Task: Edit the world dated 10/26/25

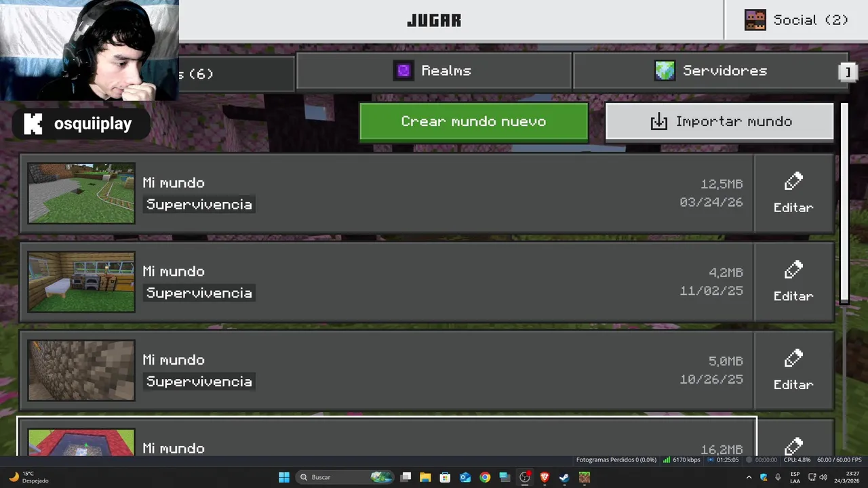Action: (x=793, y=370)
